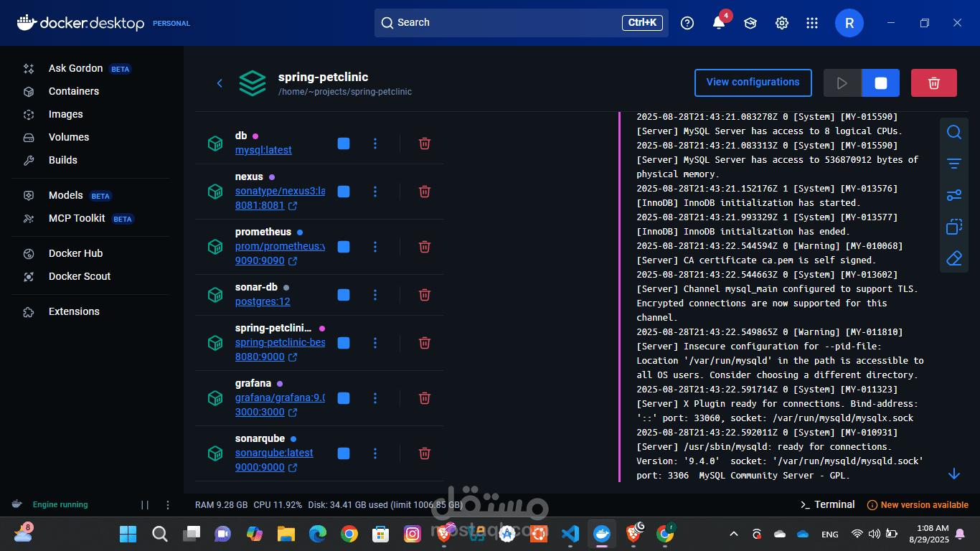Open more actions for sonar-db container
This screenshot has width=980, height=551.
[375, 295]
